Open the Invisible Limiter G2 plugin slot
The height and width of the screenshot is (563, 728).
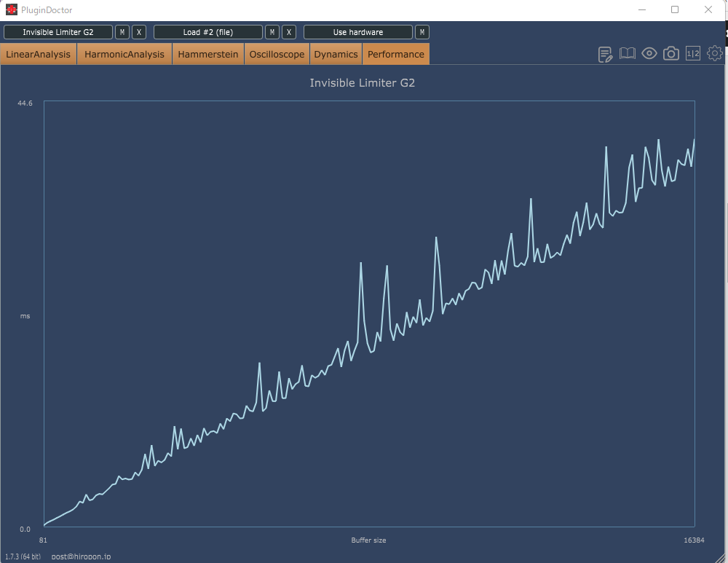coord(58,32)
